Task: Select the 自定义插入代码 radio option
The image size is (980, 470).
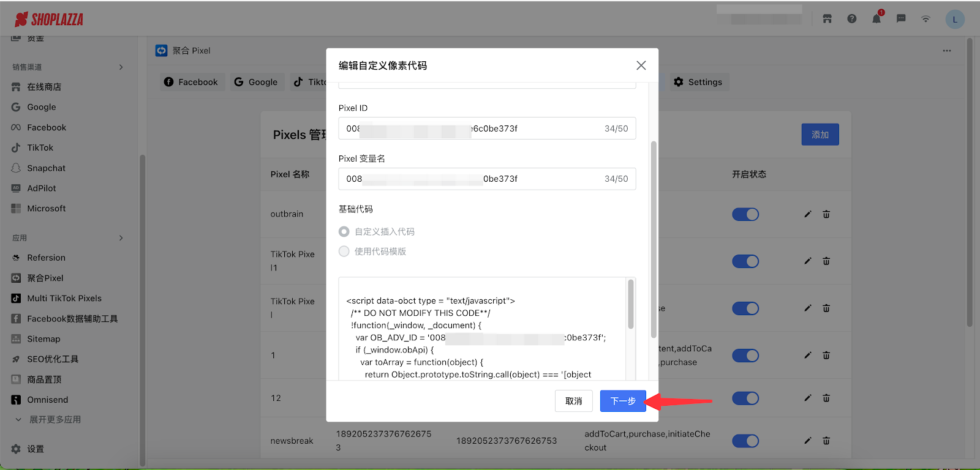Action: (x=344, y=232)
